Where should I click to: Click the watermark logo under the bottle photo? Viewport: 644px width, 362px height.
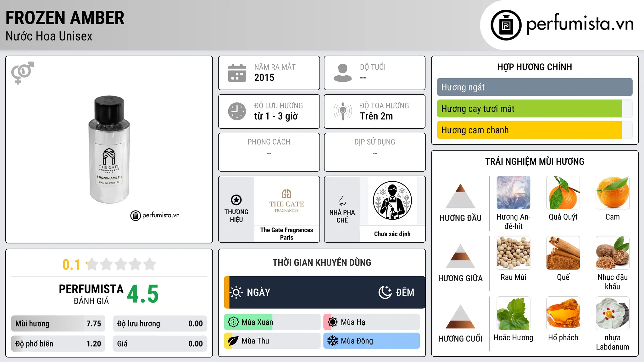click(x=155, y=216)
